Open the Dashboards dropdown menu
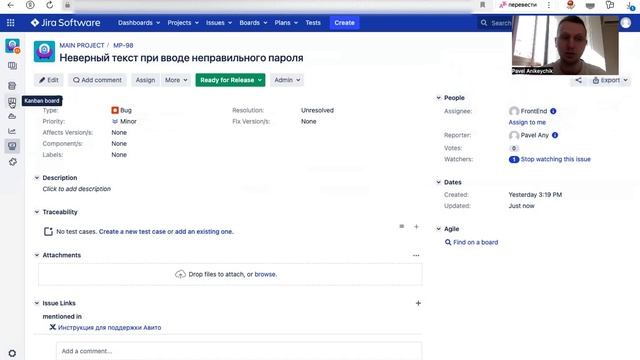This screenshot has width=640, height=360. click(x=139, y=23)
